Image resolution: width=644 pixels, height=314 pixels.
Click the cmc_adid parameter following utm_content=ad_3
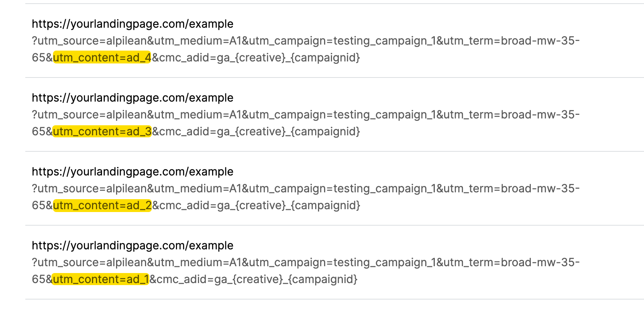[x=256, y=132]
